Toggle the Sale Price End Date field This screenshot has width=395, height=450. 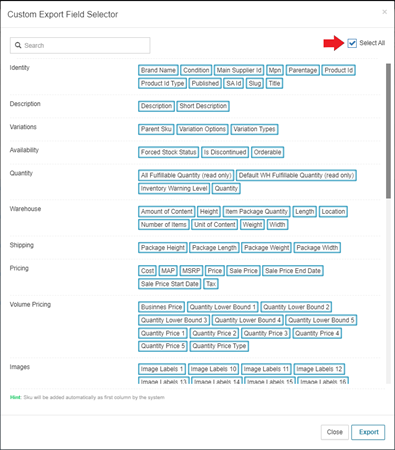[x=293, y=271]
